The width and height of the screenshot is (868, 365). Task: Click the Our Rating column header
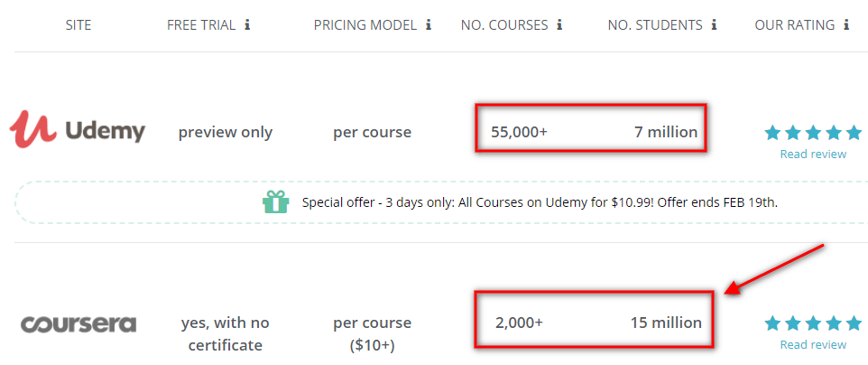coord(794,25)
